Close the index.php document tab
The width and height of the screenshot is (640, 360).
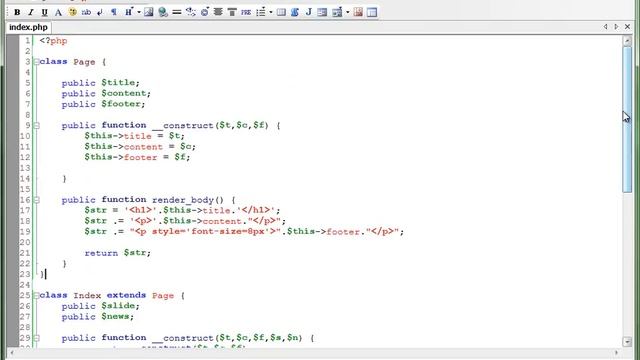click(628, 27)
